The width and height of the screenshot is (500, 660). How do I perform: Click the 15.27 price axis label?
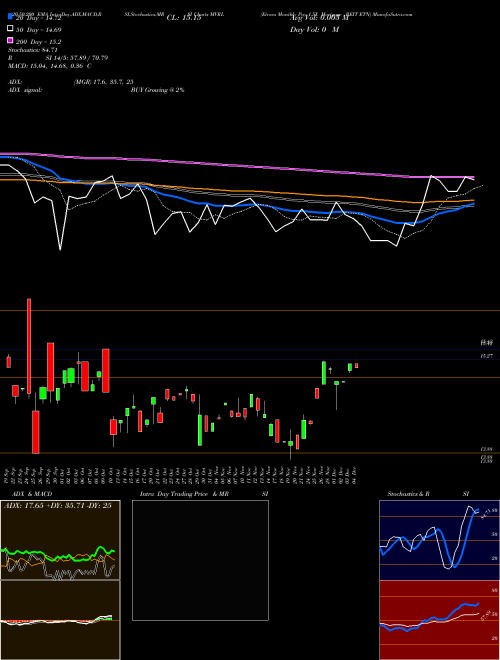click(487, 356)
